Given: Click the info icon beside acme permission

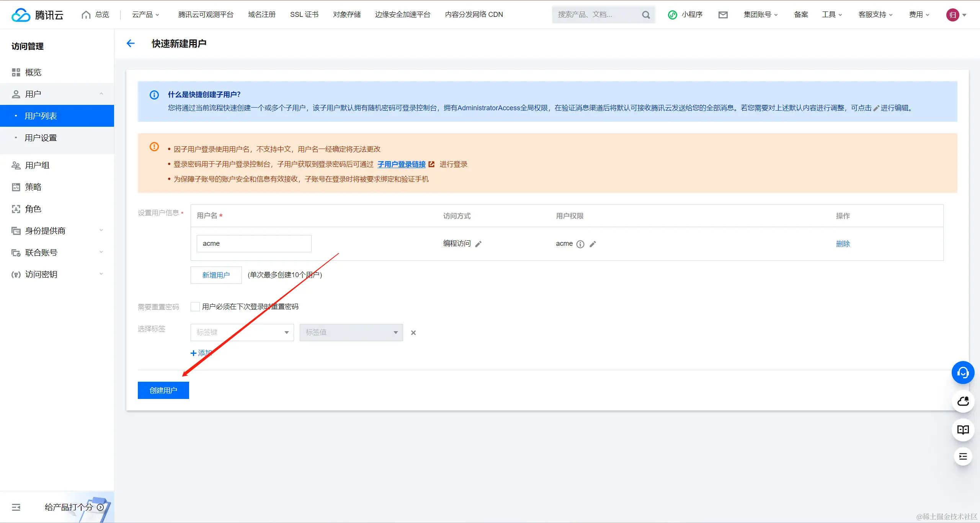Looking at the screenshot, I should pyautogui.click(x=580, y=244).
